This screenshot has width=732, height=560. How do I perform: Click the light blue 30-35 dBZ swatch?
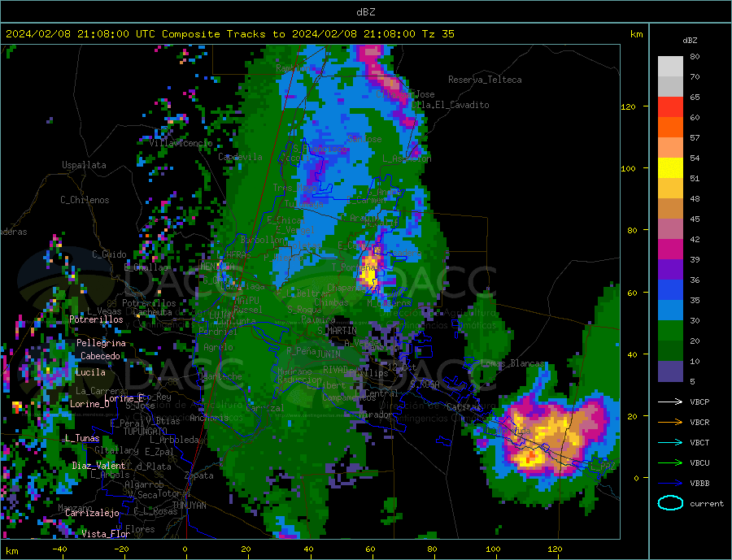pyautogui.click(x=670, y=310)
